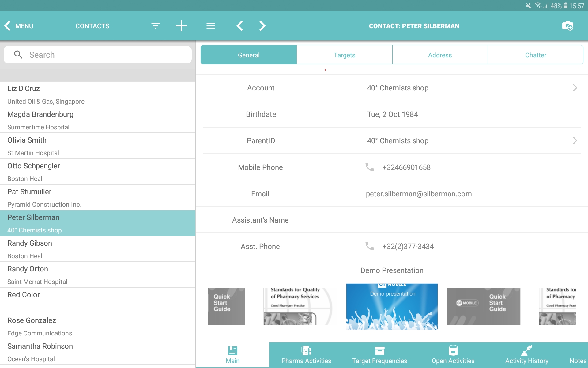
Task: Go to previous contact arrow
Action: (x=240, y=26)
